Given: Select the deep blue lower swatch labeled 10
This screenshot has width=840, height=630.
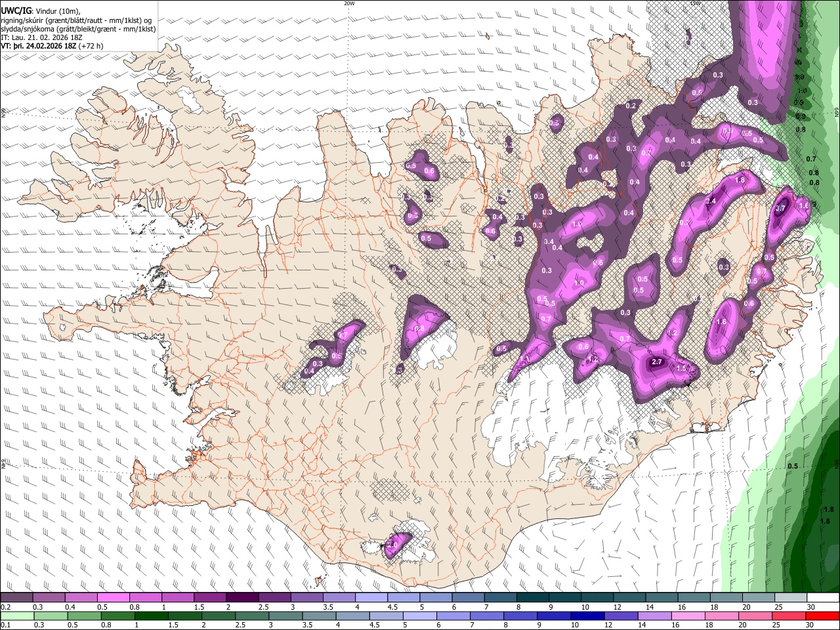Looking at the screenshot, I should pyautogui.click(x=587, y=616).
